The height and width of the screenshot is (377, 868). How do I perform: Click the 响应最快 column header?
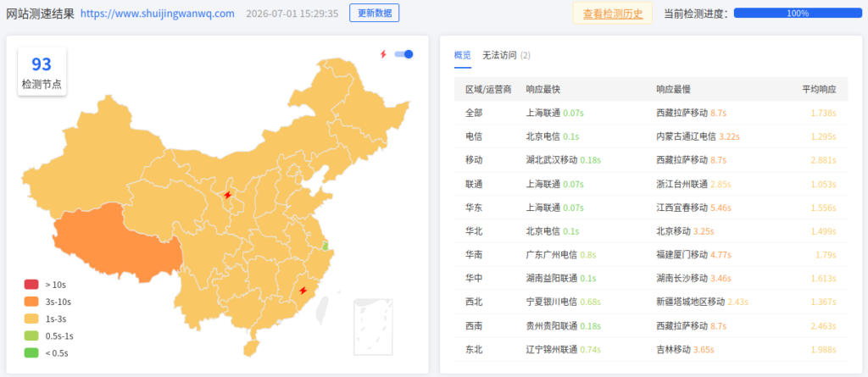coord(543,89)
